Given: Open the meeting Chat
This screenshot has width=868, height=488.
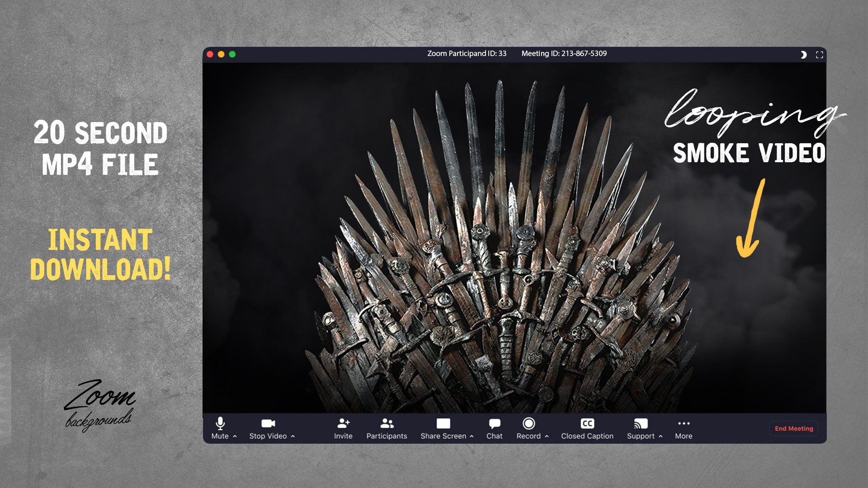Looking at the screenshot, I should 494,428.
